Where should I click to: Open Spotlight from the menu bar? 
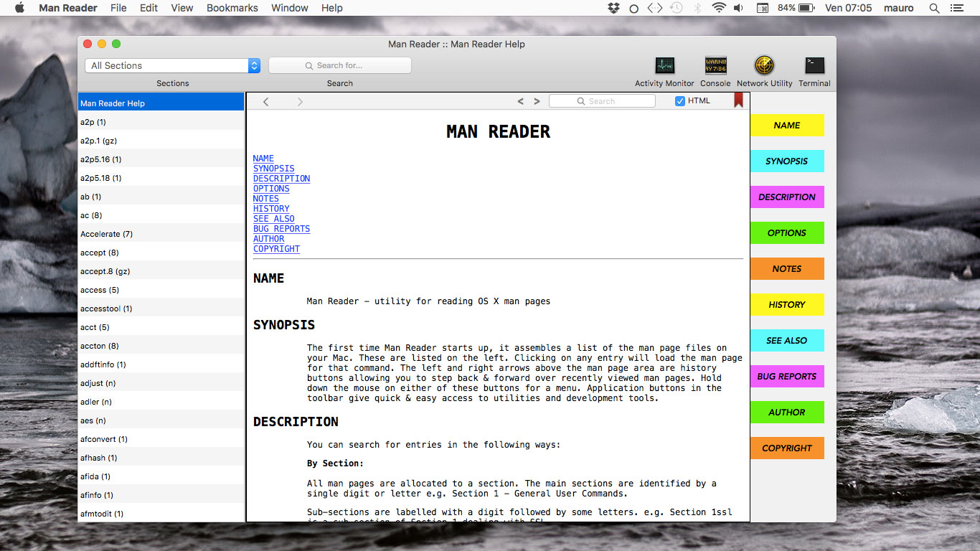pos(932,8)
